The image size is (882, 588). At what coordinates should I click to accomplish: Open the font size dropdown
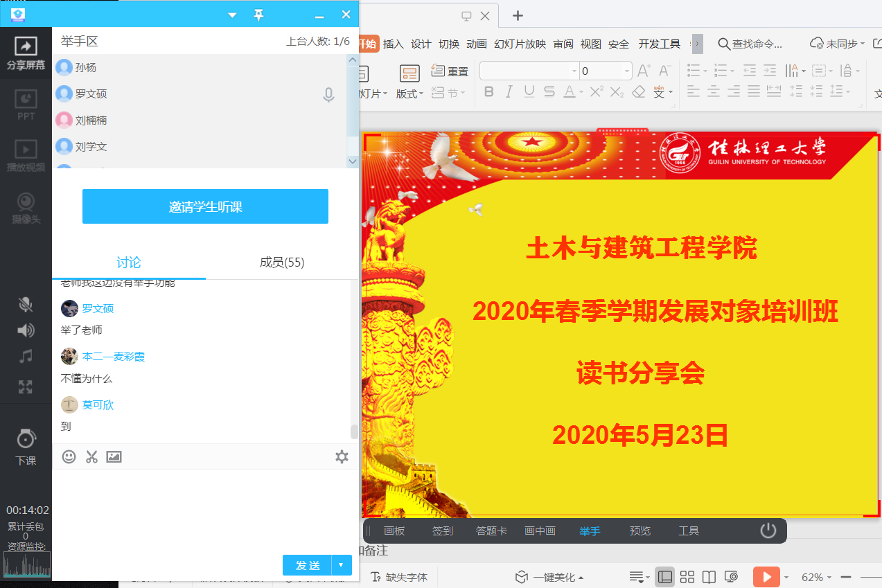pyautogui.click(x=627, y=71)
